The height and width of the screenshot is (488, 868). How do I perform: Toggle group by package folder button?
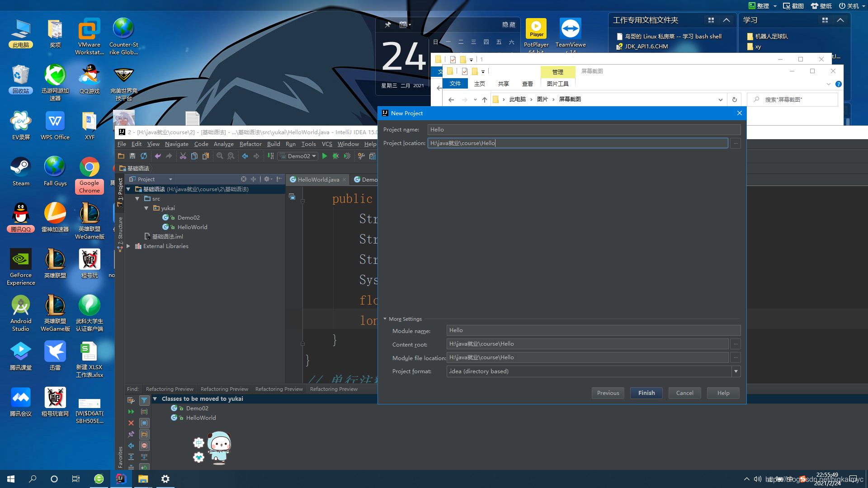click(144, 434)
